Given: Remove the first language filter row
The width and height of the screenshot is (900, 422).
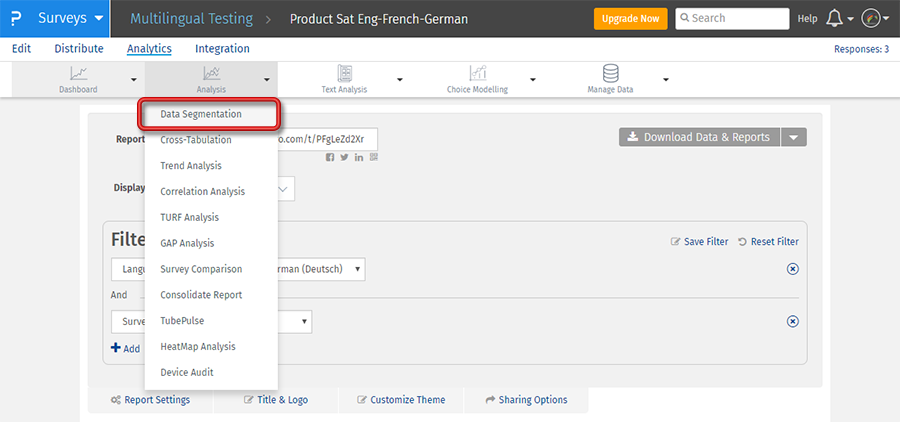Looking at the screenshot, I should [793, 269].
